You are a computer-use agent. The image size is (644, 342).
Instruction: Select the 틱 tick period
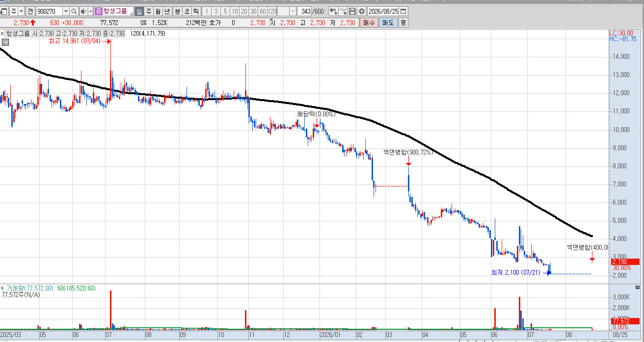point(196,11)
